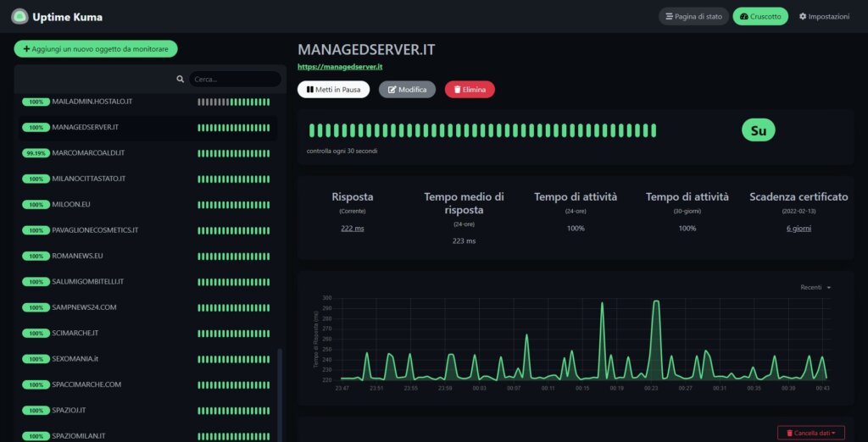The image size is (868, 442).
Task: Click the monitor list scrollbar
Action: pos(280,395)
